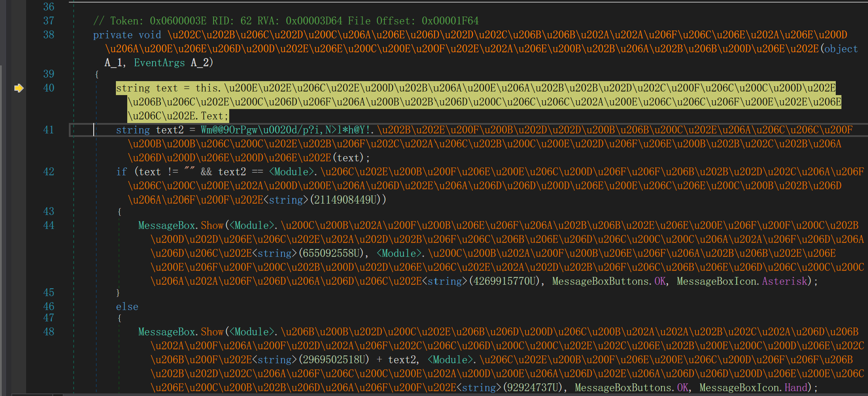Click line number 38 in the gutter
The width and height of the screenshot is (868, 396).
tap(49, 35)
